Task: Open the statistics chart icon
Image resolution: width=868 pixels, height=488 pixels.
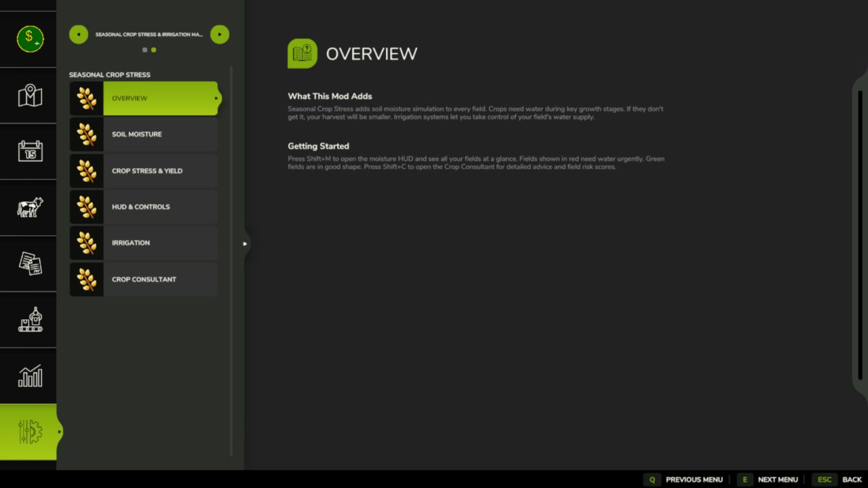Action: click(x=30, y=375)
